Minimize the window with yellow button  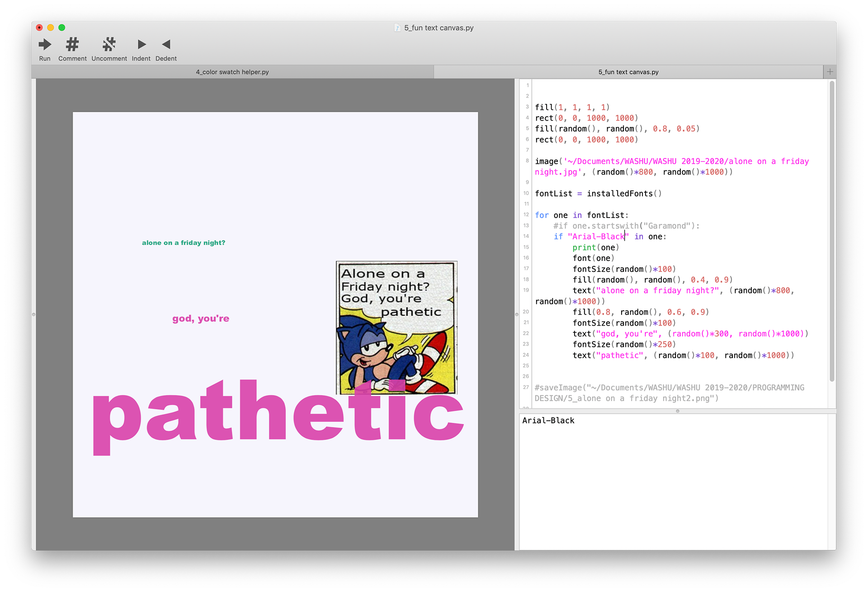point(51,28)
